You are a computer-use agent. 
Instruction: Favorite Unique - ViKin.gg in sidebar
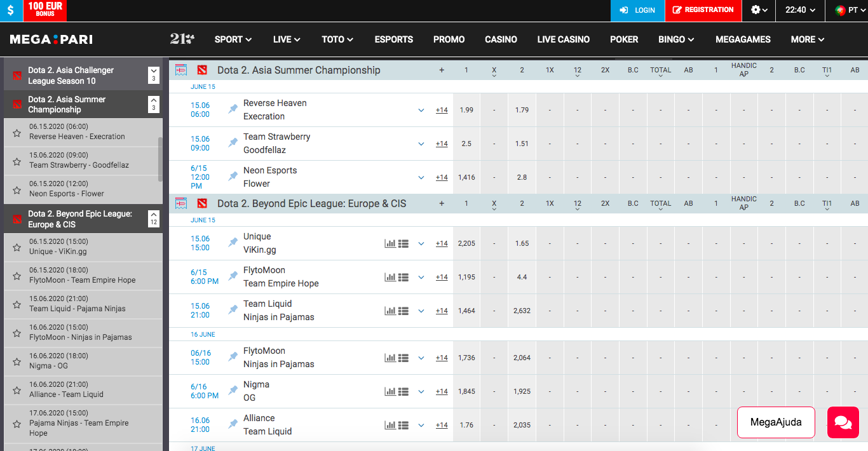17,248
